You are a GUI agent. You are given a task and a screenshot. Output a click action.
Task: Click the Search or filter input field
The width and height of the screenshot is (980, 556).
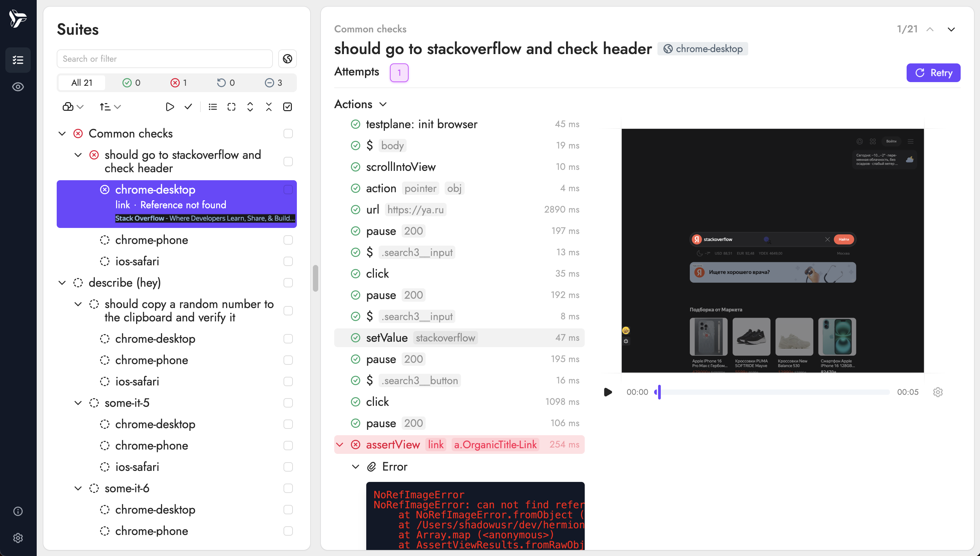(x=164, y=59)
